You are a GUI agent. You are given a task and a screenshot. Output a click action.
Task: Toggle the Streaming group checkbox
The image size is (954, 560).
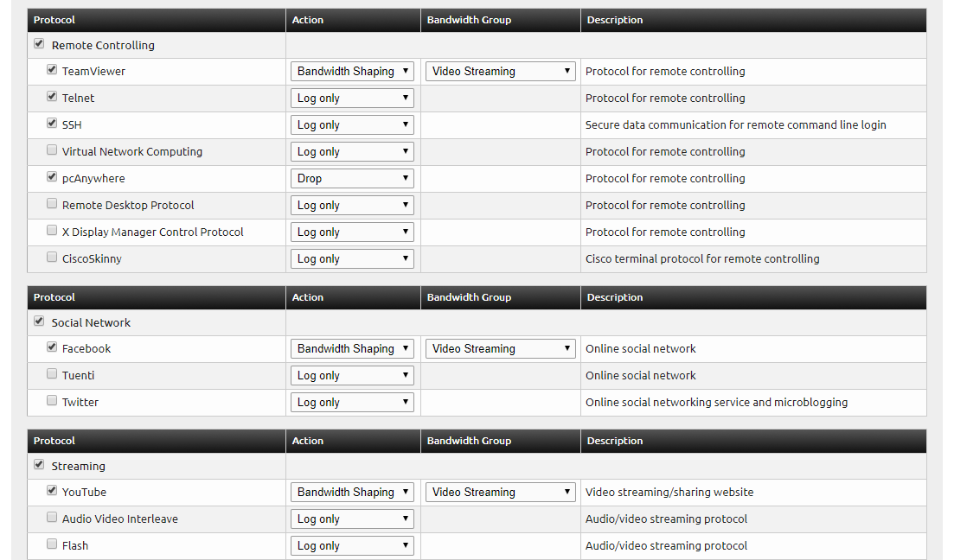[x=39, y=465]
